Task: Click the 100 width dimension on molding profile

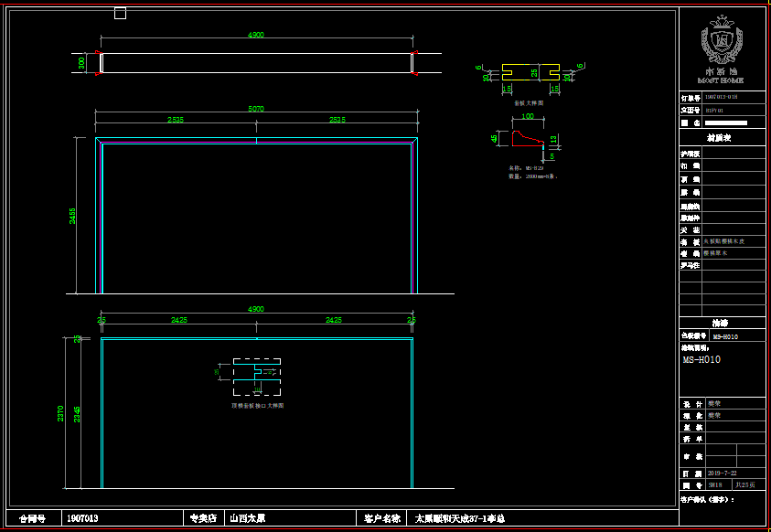Action: coord(528,116)
